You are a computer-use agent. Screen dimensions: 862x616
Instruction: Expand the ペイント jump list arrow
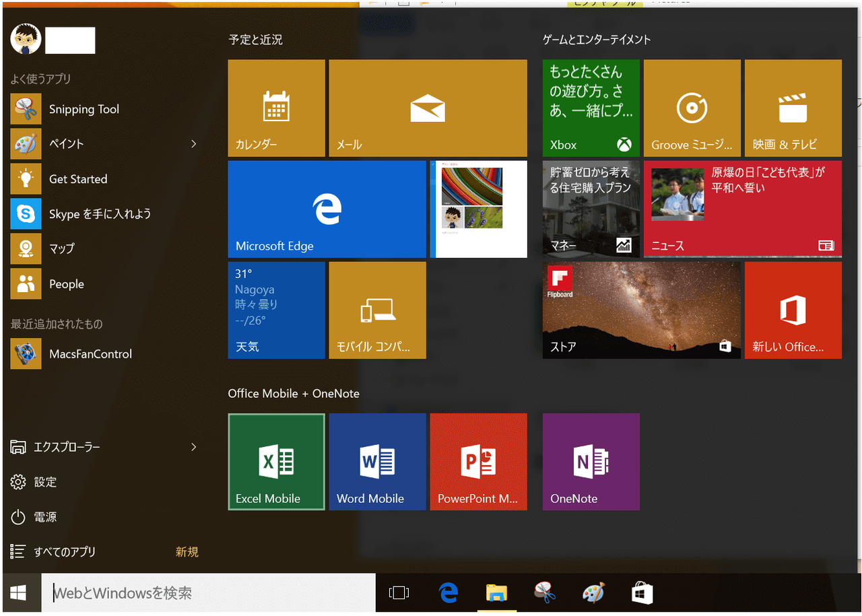pos(194,144)
